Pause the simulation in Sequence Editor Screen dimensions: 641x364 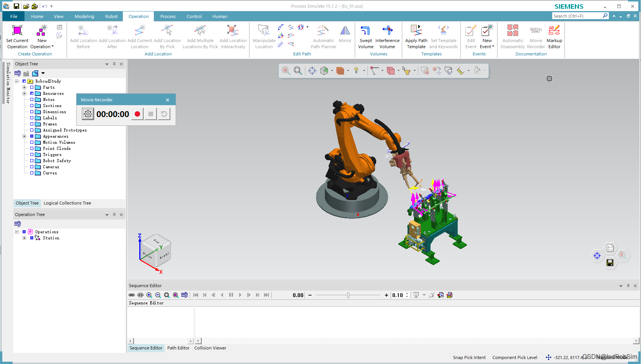pos(231,295)
